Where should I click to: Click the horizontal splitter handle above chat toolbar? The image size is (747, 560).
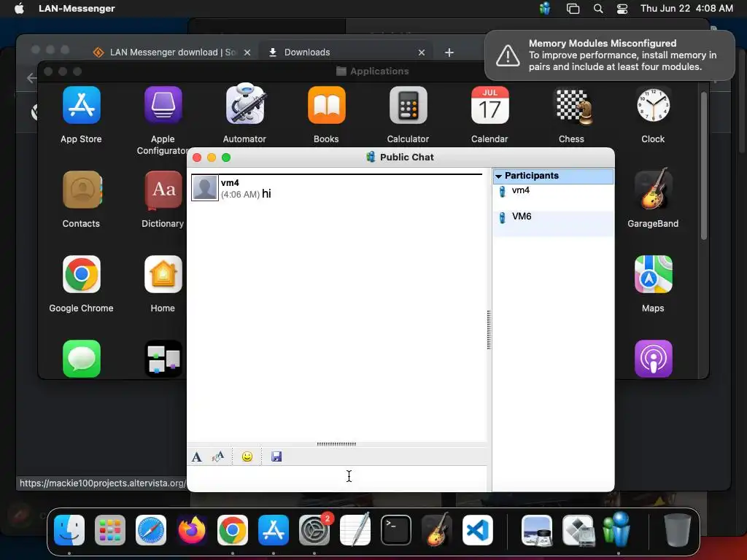click(x=336, y=444)
